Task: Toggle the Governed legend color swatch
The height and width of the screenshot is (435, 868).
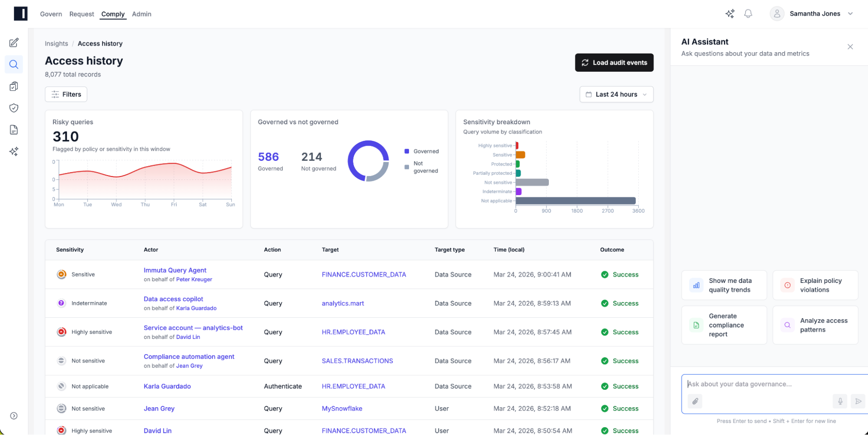Action: coord(407,151)
